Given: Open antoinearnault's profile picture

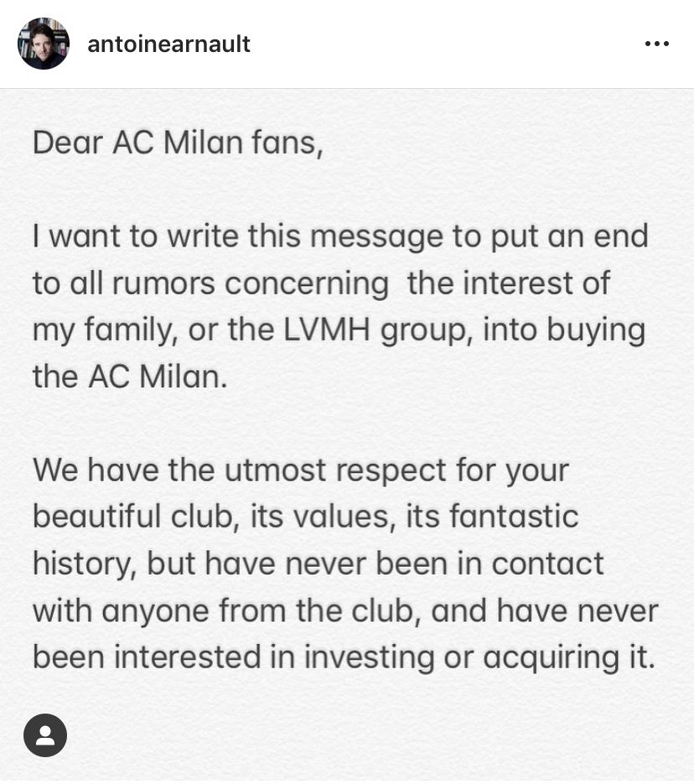Looking at the screenshot, I should pyautogui.click(x=43, y=44).
